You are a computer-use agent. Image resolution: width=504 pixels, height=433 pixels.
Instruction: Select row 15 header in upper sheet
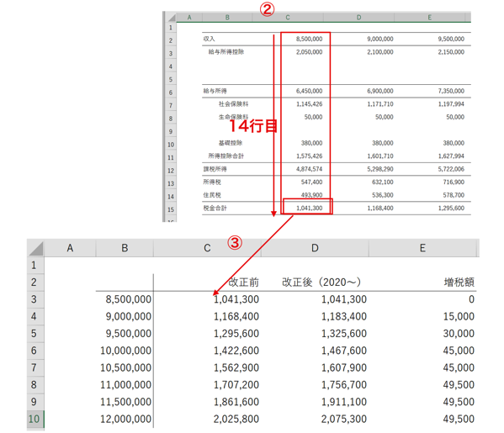click(171, 209)
